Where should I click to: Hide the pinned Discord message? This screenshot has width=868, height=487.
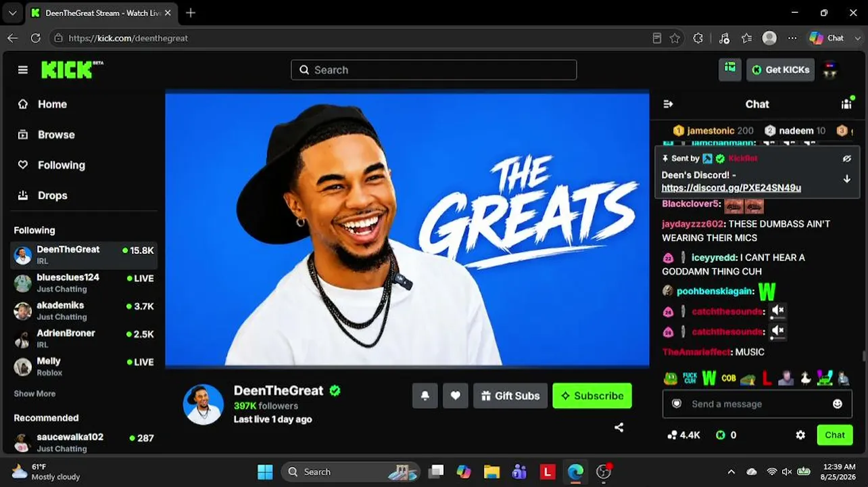tap(846, 158)
